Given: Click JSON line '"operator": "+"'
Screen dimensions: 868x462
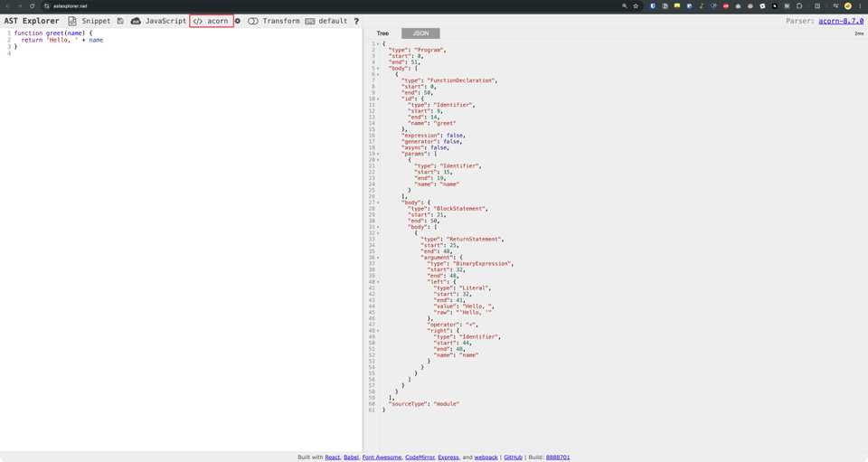Looking at the screenshot, I should click(453, 325).
